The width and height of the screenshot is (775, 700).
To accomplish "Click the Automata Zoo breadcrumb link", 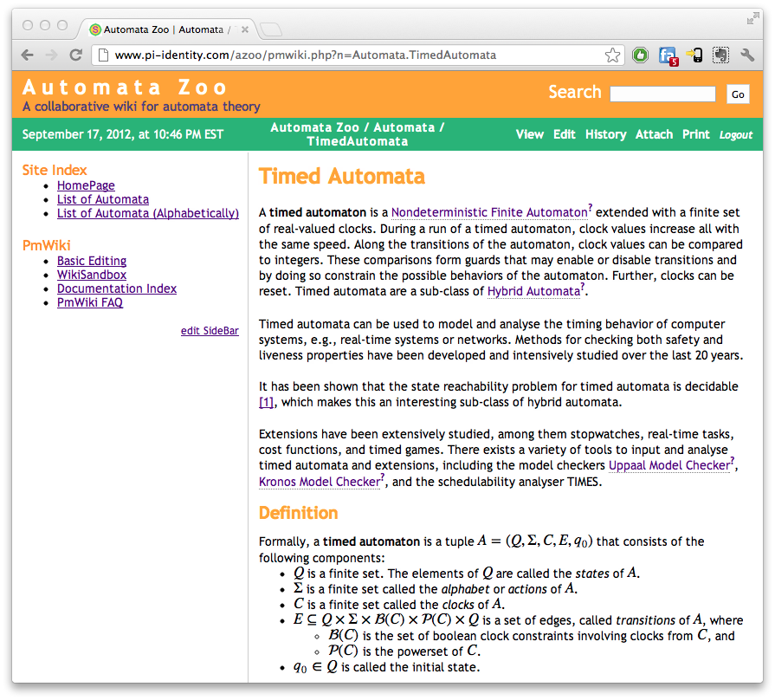I will pyautogui.click(x=315, y=127).
